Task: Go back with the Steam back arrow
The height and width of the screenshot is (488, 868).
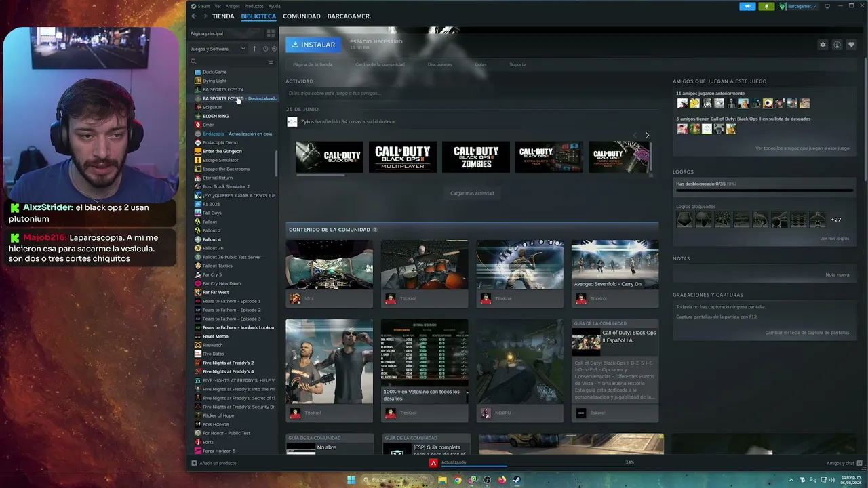Action: [194, 16]
